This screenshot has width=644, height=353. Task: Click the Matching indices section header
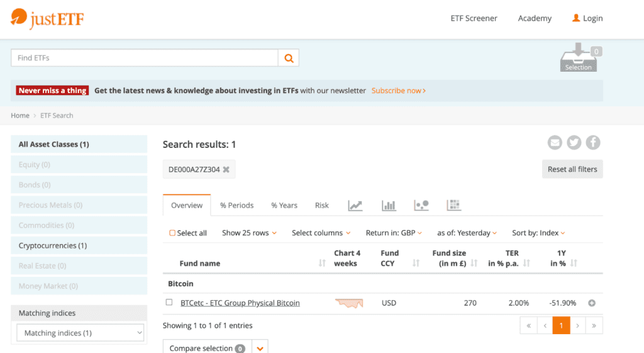click(x=79, y=313)
